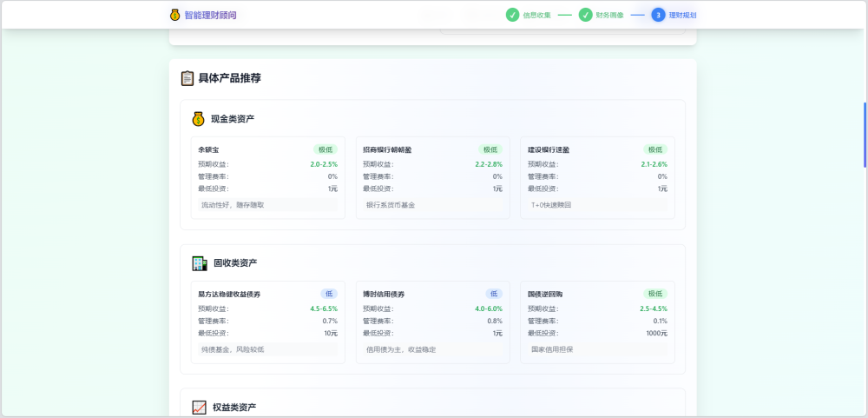Click the 2.5-4.5% expected yield value
This screenshot has height=418, width=868.
pyautogui.click(x=654, y=309)
